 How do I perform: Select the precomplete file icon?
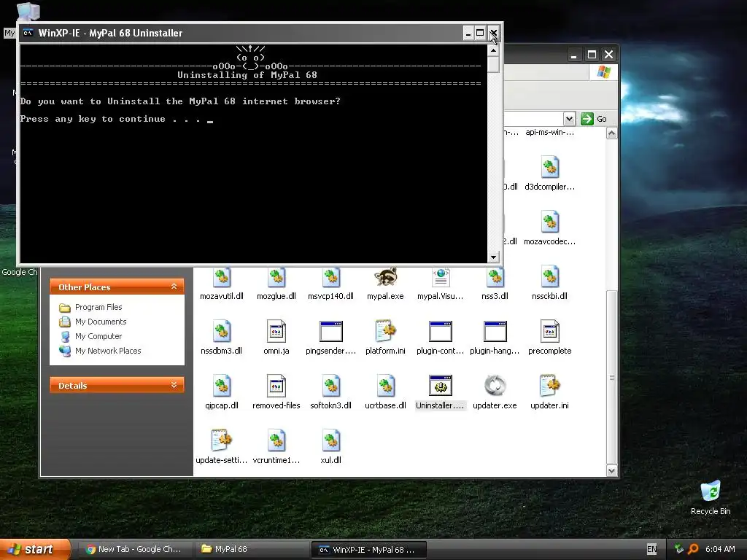(x=550, y=331)
